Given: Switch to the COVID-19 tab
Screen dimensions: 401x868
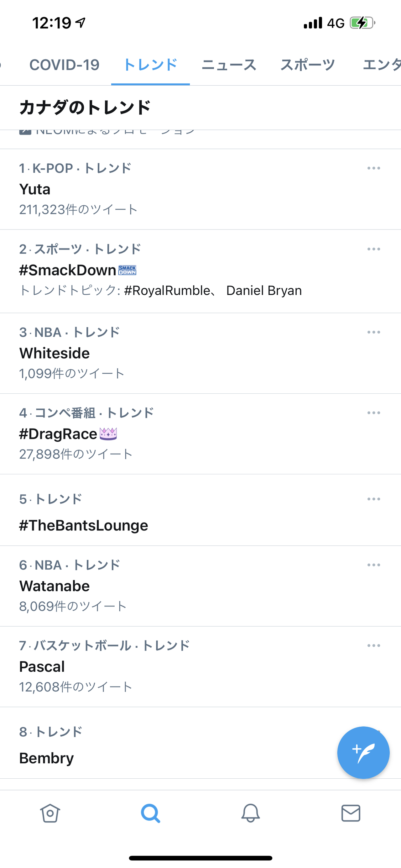Looking at the screenshot, I should click(x=64, y=65).
